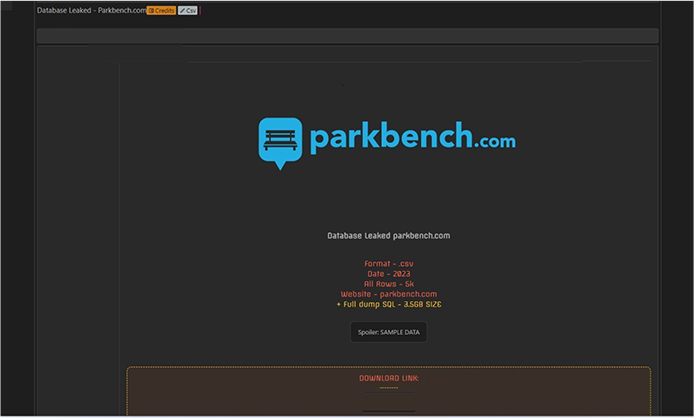694x418 pixels.
Task: Select the All Rows - 5k line
Action: click(x=389, y=284)
